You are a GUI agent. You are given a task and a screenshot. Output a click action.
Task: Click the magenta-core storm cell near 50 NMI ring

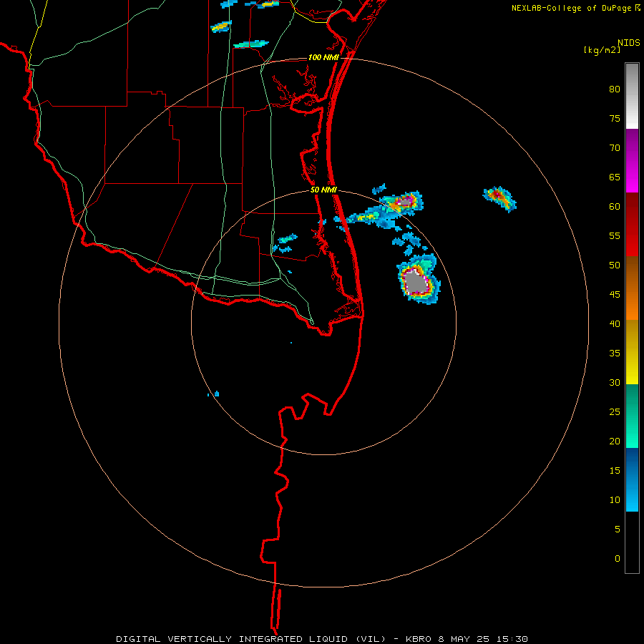404,202
